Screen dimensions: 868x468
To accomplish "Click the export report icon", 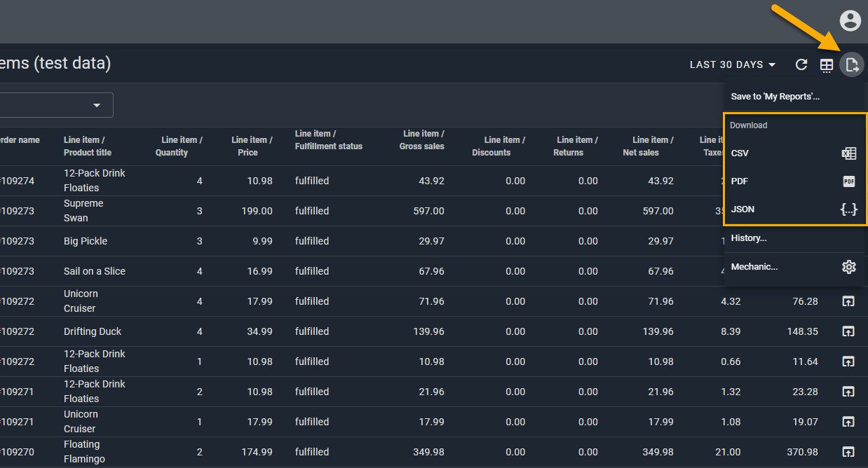I will pyautogui.click(x=852, y=65).
